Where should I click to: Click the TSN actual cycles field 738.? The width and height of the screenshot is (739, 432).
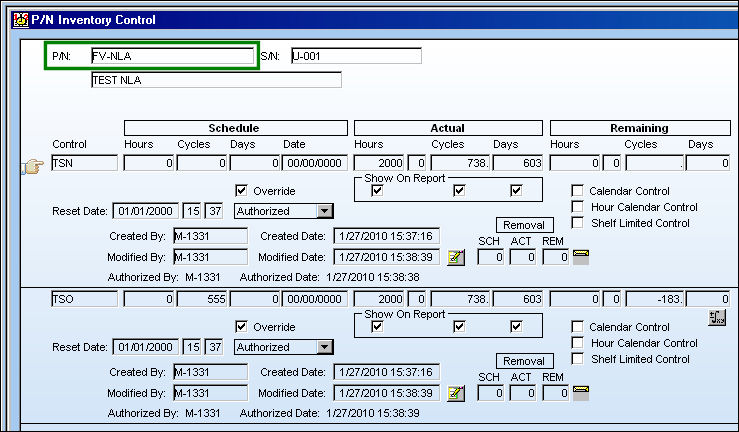pos(461,163)
